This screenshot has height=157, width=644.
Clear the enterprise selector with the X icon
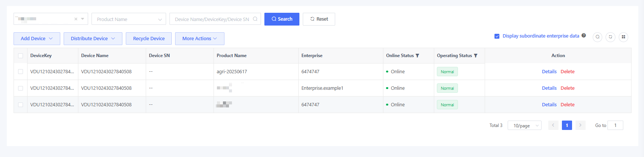click(x=76, y=19)
